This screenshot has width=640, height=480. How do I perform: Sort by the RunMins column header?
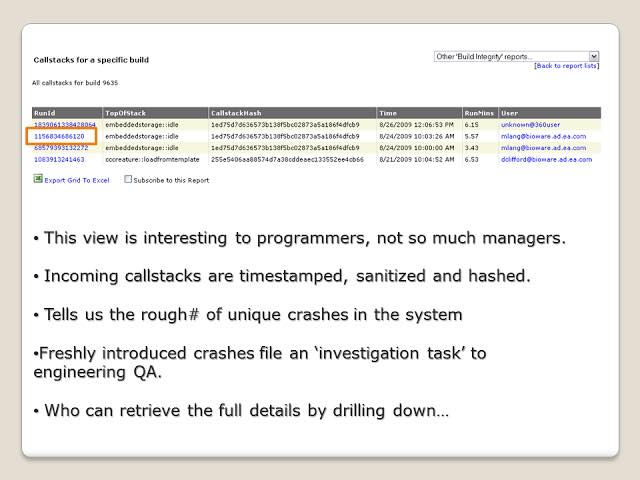point(479,113)
